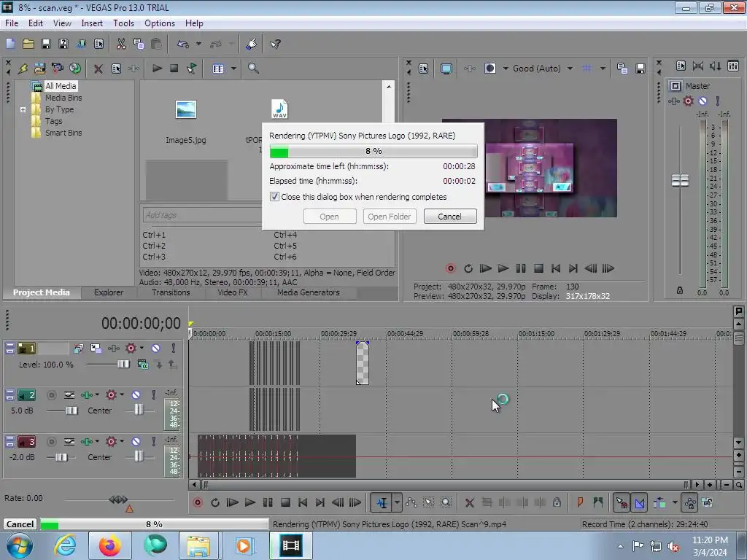The image size is (747, 560).
Task: Arm audio track 2 for record
Action: click(x=52, y=394)
